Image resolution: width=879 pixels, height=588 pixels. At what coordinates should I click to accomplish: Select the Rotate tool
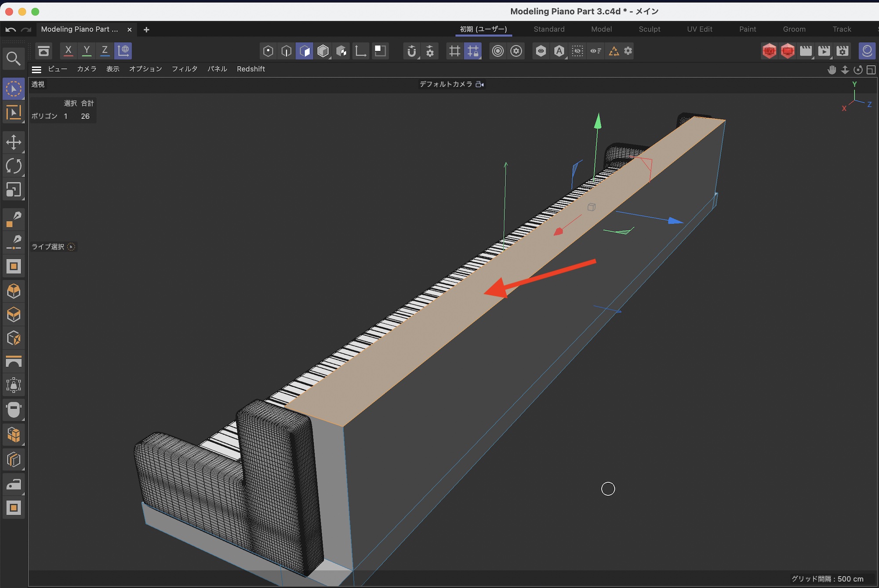pyautogui.click(x=14, y=166)
